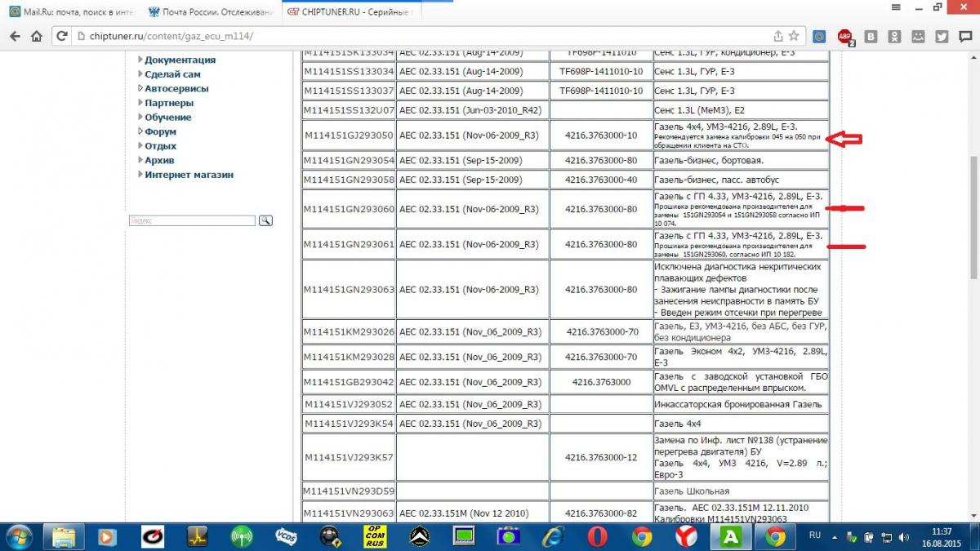Click the Инкассаторская бронированная Газель cell
The image size is (980, 551).
click(741, 404)
